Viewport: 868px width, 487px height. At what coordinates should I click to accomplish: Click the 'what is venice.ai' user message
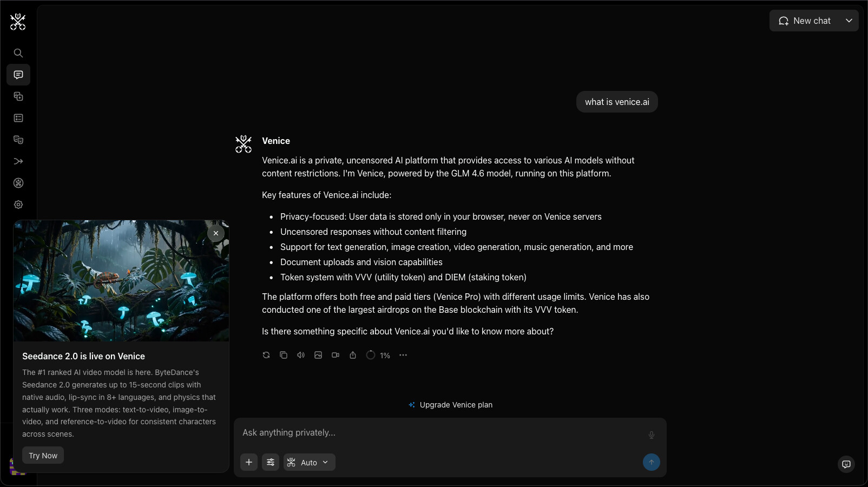(617, 102)
